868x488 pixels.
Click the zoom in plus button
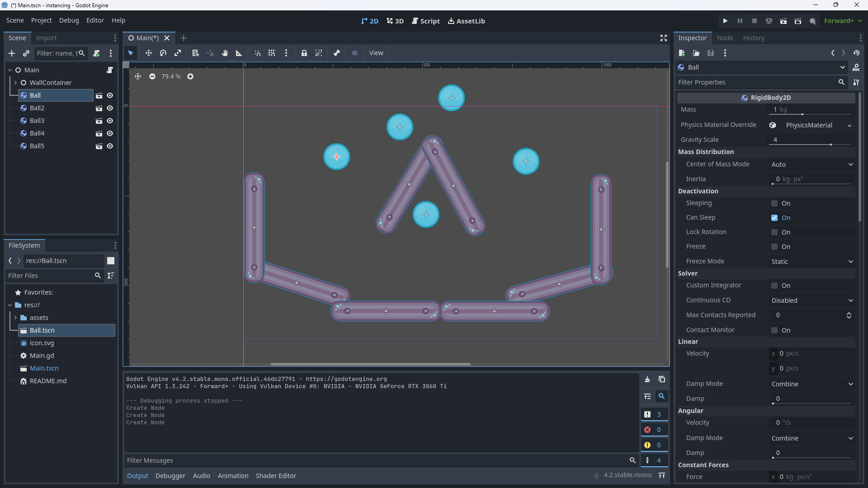pyautogui.click(x=190, y=76)
